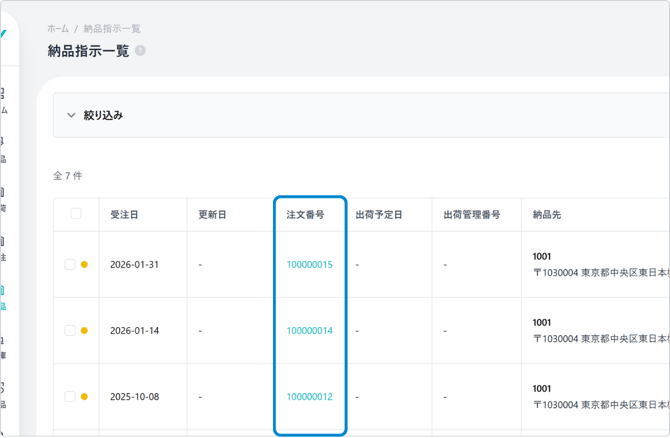Open order number 100000014
Image resolution: width=670 pixels, height=438 pixels.
click(309, 331)
